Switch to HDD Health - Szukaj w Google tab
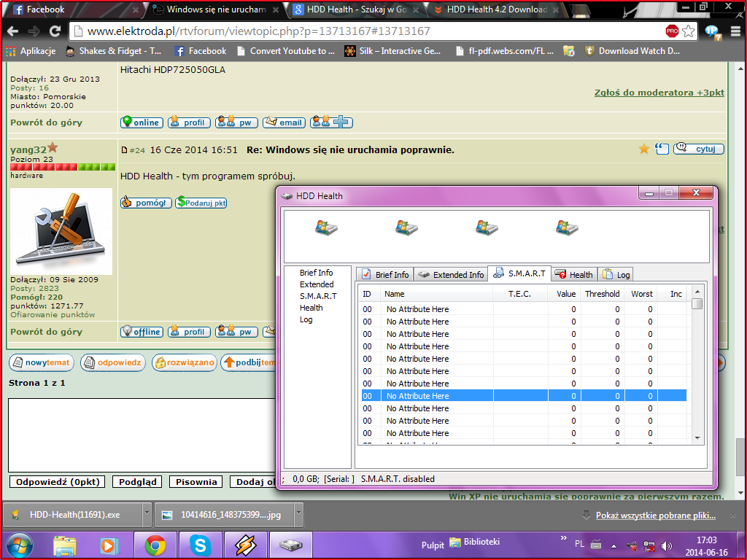Viewport: 747px width, 560px height. coord(355,9)
